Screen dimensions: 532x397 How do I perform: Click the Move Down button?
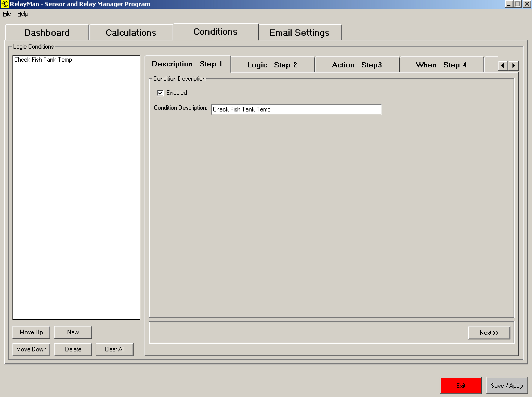[31, 349]
